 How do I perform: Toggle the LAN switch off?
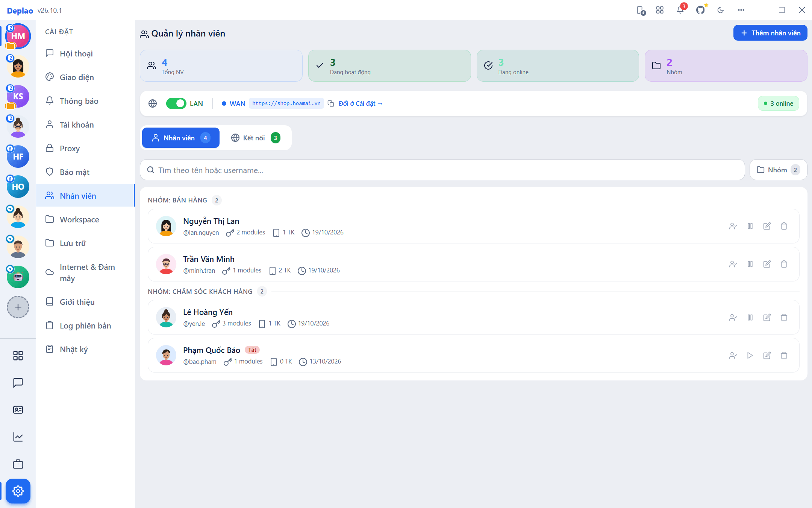176,103
